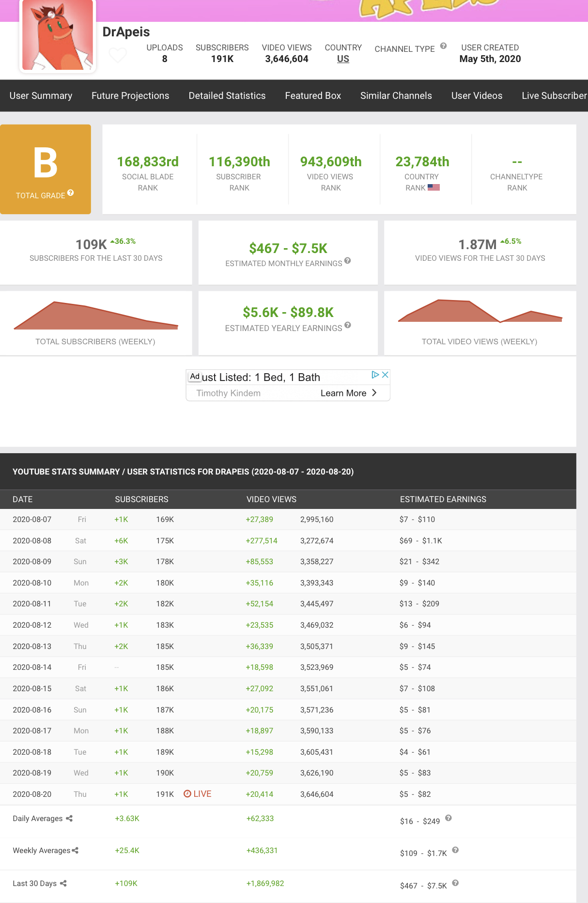Click the 191K subscribers count in header
Image resolution: width=588 pixels, height=903 pixels.
pos(222,59)
